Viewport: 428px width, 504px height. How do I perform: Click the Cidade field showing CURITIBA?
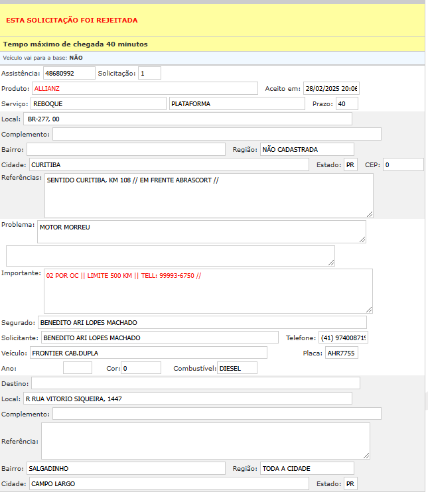(169, 164)
